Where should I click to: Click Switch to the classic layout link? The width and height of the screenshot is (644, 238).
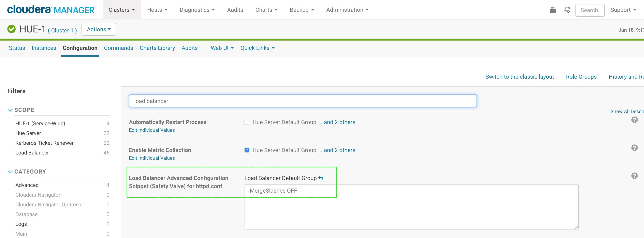[519, 77]
